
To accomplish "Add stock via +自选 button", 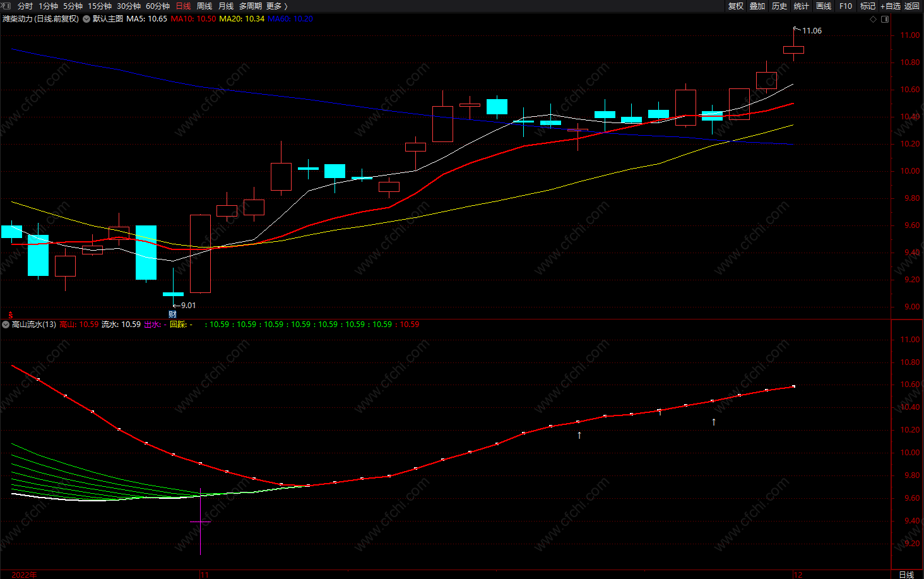I will click(x=891, y=6).
